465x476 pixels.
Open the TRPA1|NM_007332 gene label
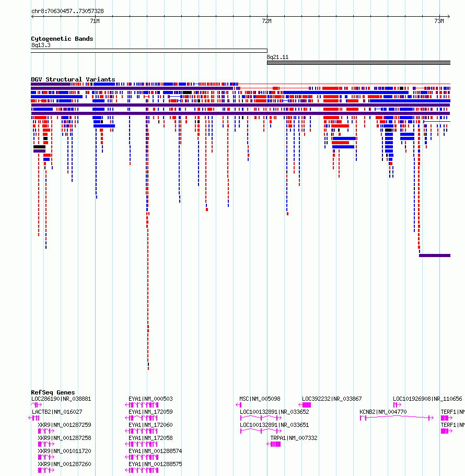pos(294,438)
